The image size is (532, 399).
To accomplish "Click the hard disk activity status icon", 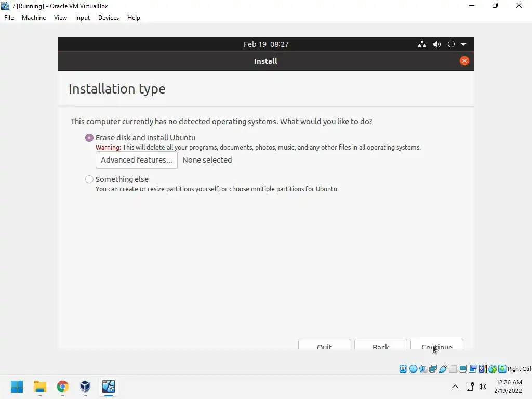I will click(x=403, y=369).
